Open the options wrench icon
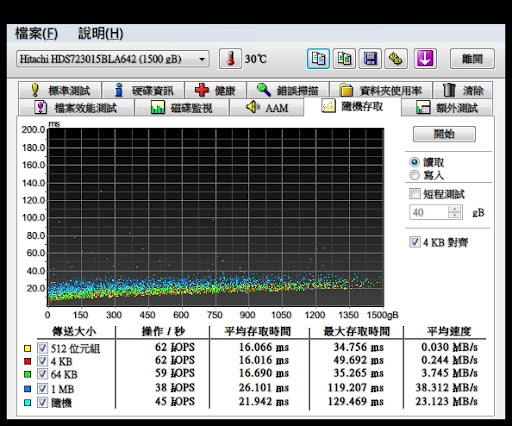 [x=396, y=59]
